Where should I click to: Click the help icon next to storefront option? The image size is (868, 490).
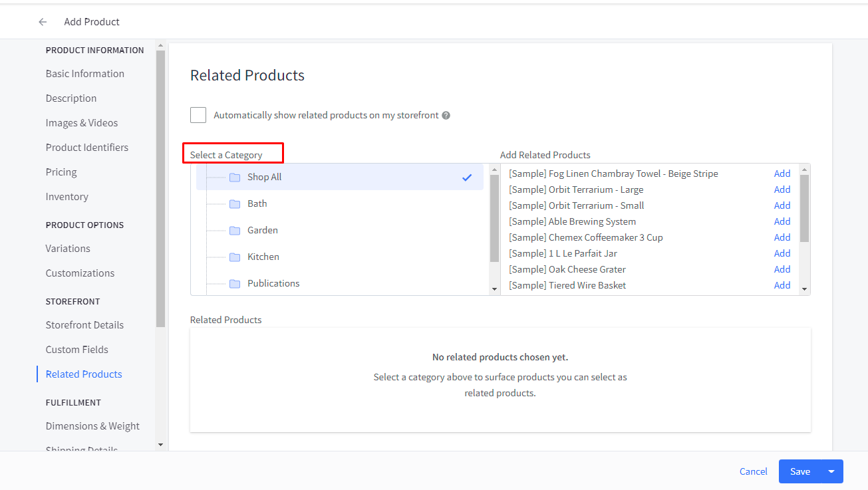pos(446,116)
